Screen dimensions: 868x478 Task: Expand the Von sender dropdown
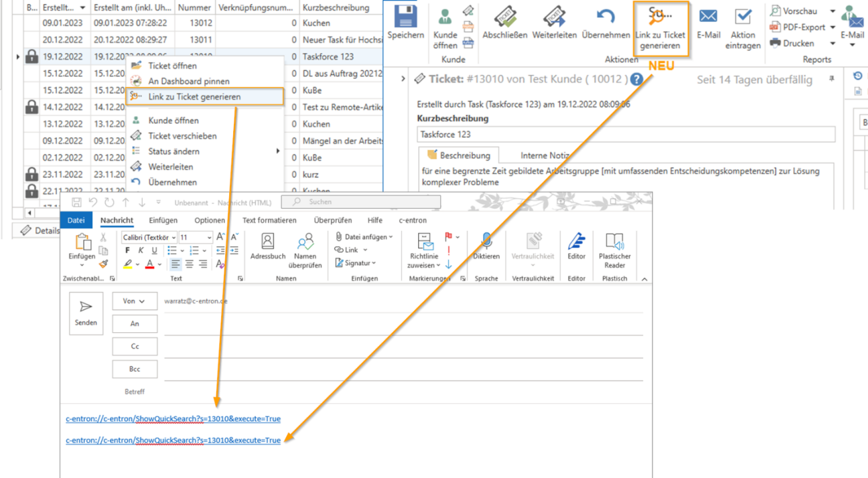(x=135, y=302)
